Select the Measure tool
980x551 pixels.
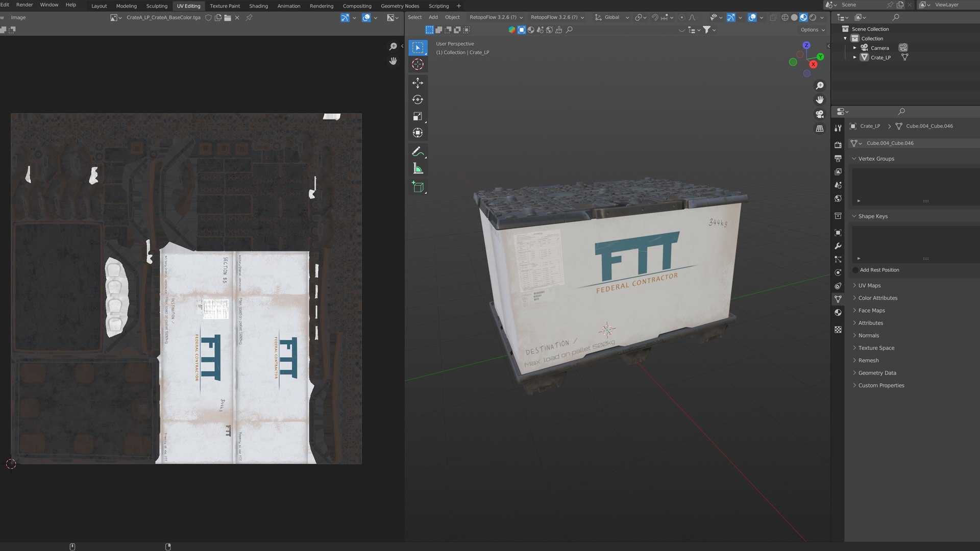pos(418,169)
